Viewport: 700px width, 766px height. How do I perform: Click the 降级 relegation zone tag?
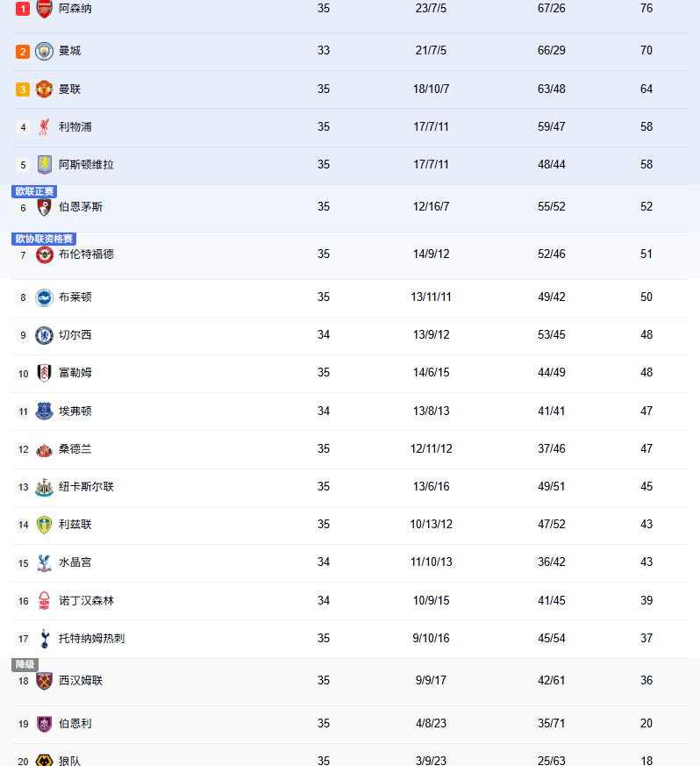pyautogui.click(x=25, y=664)
